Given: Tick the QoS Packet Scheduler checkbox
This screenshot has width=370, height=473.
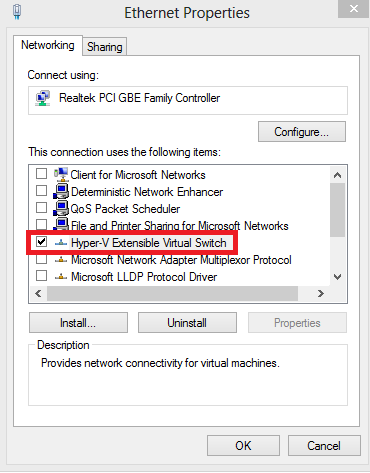Looking at the screenshot, I should pos(41,208).
